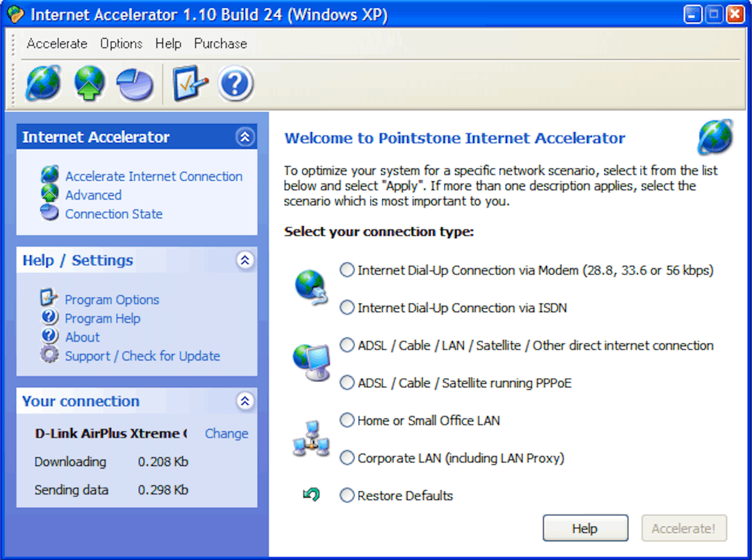This screenshot has width=752, height=560.
Task: Click the green Advanced arrow icon in sidebar
Action: tap(50, 195)
